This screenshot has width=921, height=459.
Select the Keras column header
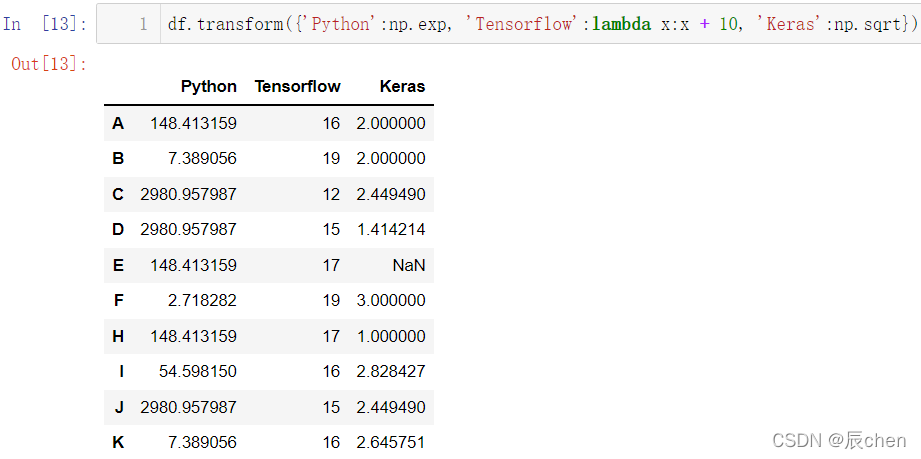point(402,86)
